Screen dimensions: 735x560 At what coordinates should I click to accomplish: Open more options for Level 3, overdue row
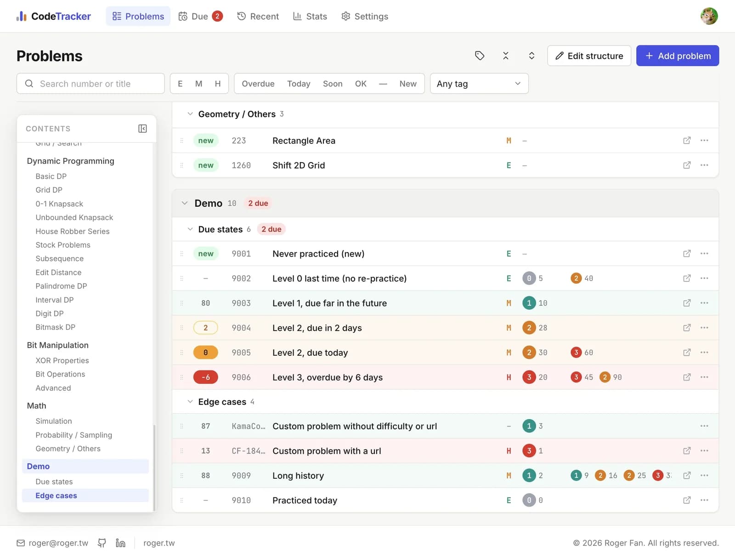coord(704,377)
